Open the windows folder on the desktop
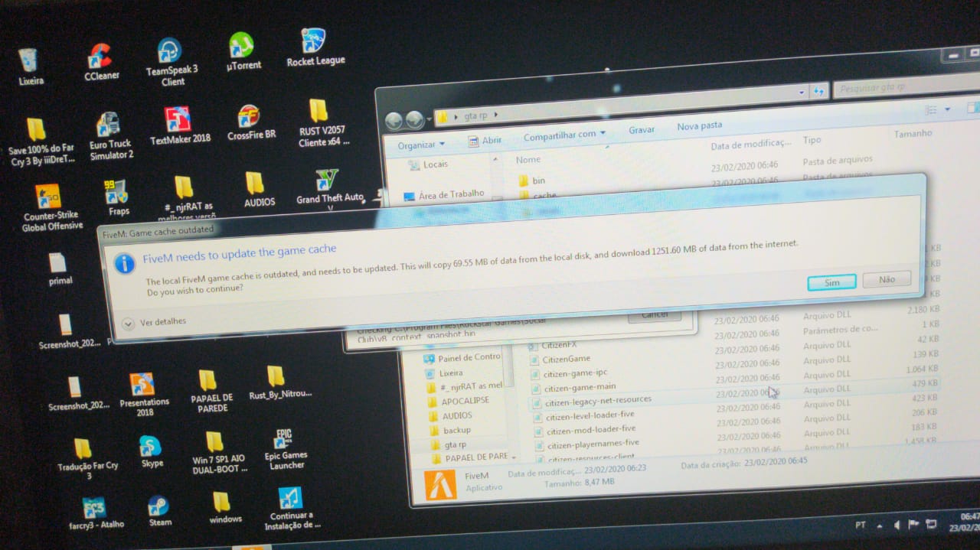Viewport: 980px width, 550px height. click(x=224, y=508)
